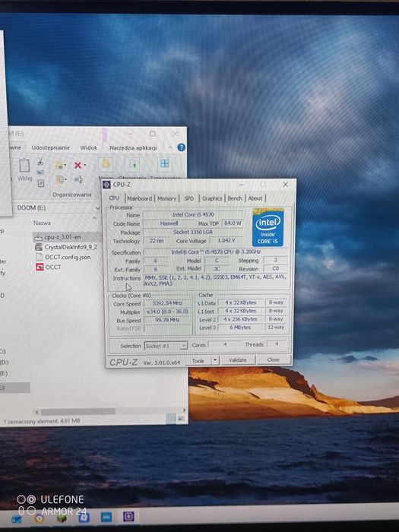
Task: Click the scissors cut icon
Action: point(40,161)
